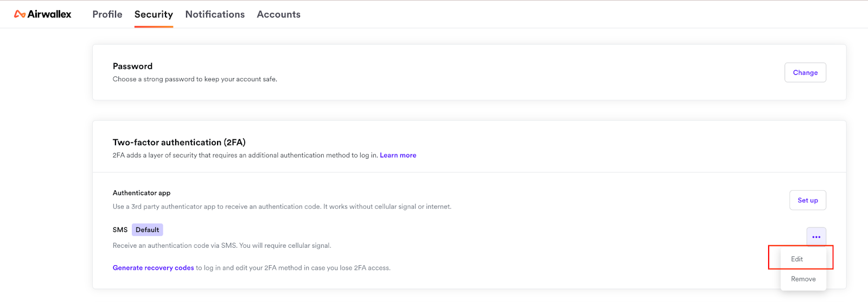
Task: Click the SMS method label
Action: point(120,230)
